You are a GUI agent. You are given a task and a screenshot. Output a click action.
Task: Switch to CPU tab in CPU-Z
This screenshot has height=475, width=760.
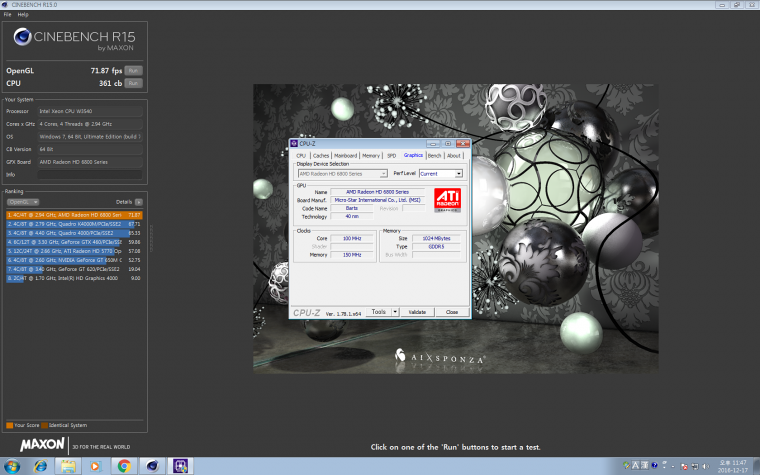tap(301, 156)
